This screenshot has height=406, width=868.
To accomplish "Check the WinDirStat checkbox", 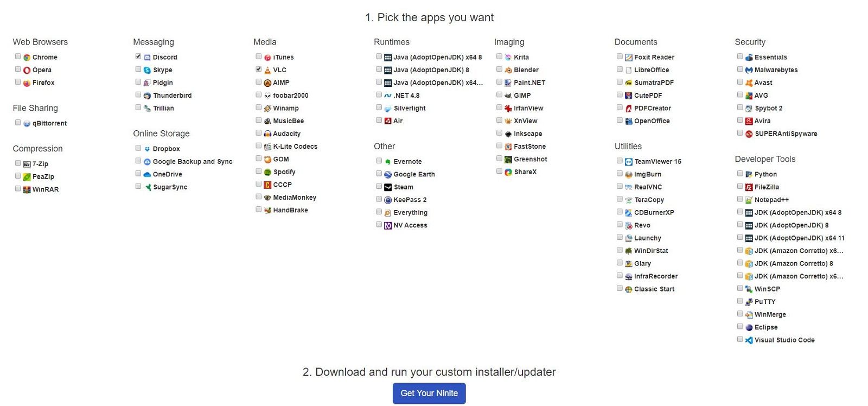I will (x=620, y=250).
